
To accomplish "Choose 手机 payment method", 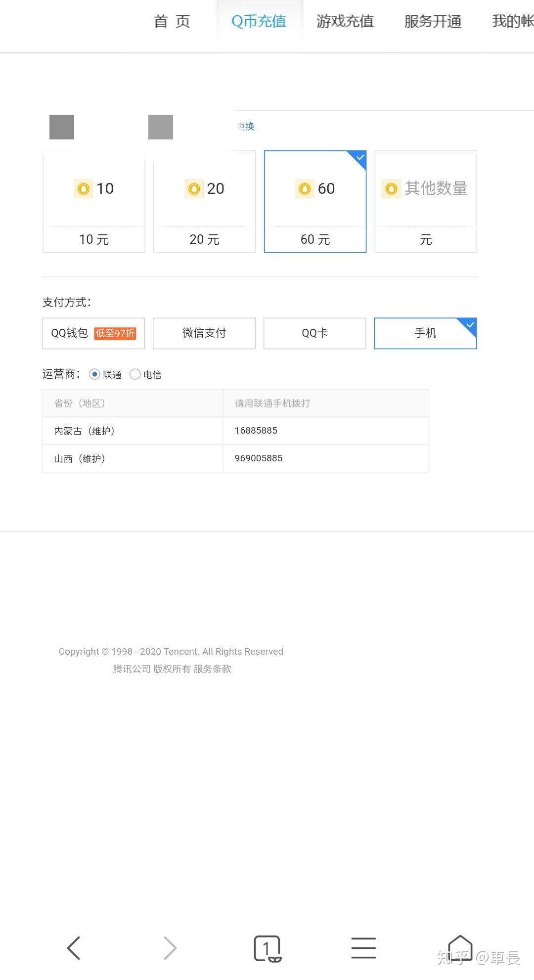I will 426,333.
